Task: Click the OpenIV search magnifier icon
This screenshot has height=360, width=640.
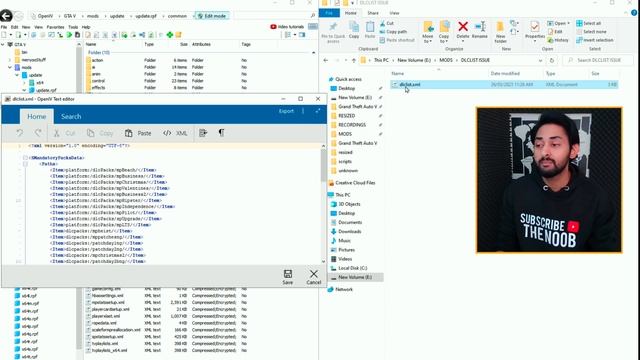Action: 313,16
